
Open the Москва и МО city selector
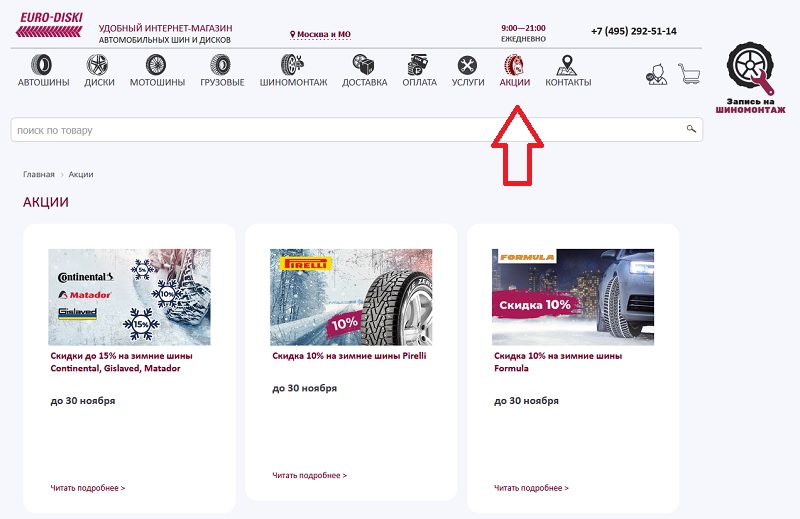pos(321,34)
